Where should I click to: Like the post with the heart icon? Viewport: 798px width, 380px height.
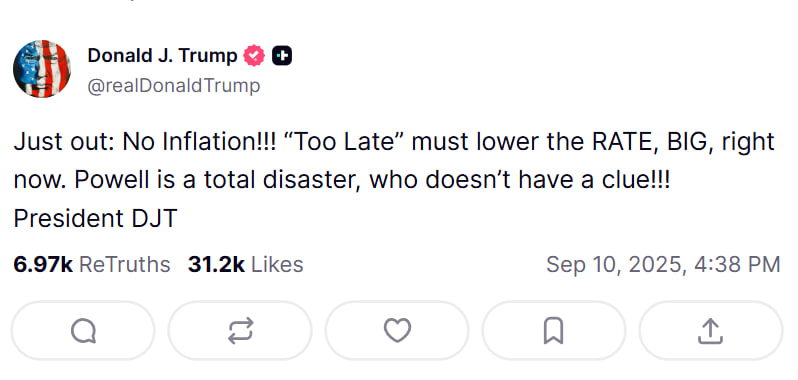(x=397, y=331)
